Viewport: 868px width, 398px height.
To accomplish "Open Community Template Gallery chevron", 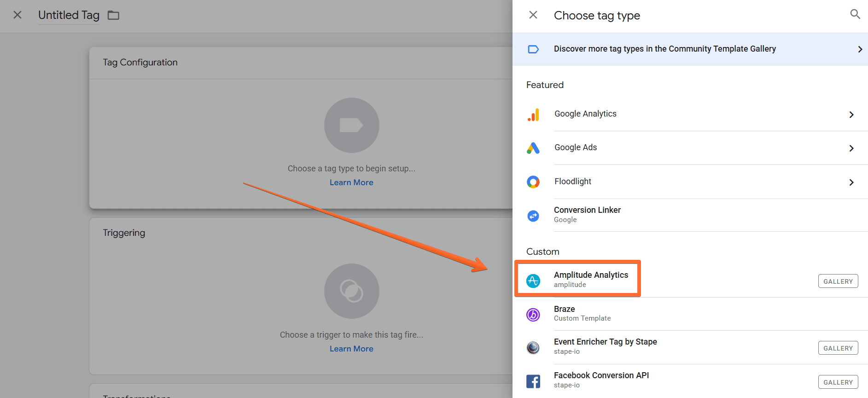I will (x=860, y=49).
